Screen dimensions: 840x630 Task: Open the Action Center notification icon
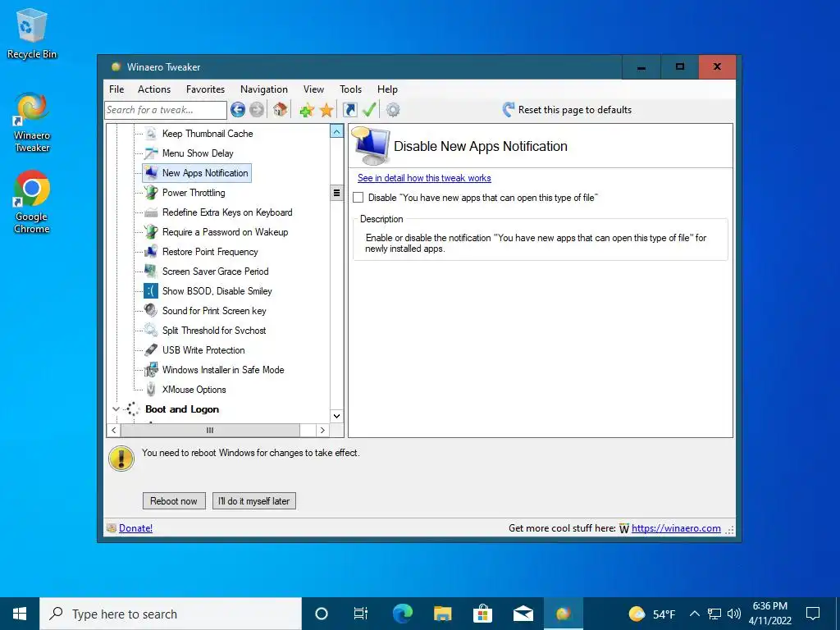pyautogui.click(x=813, y=614)
